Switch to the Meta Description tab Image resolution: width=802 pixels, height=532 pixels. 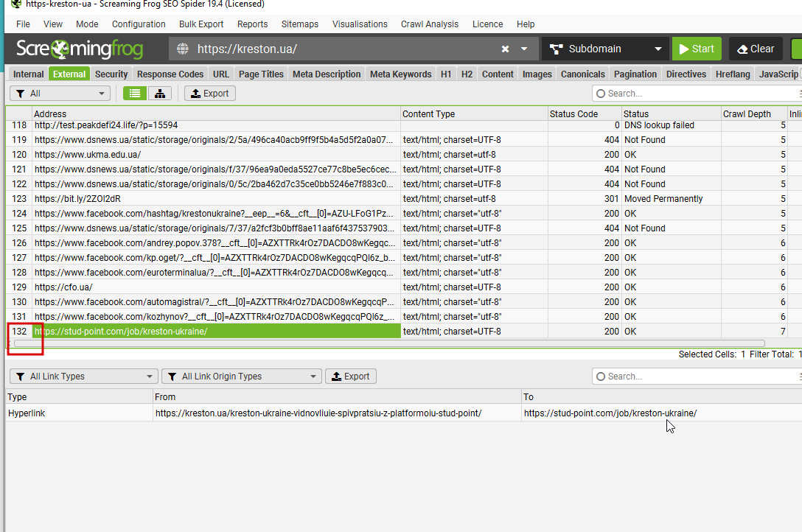(327, 74)
